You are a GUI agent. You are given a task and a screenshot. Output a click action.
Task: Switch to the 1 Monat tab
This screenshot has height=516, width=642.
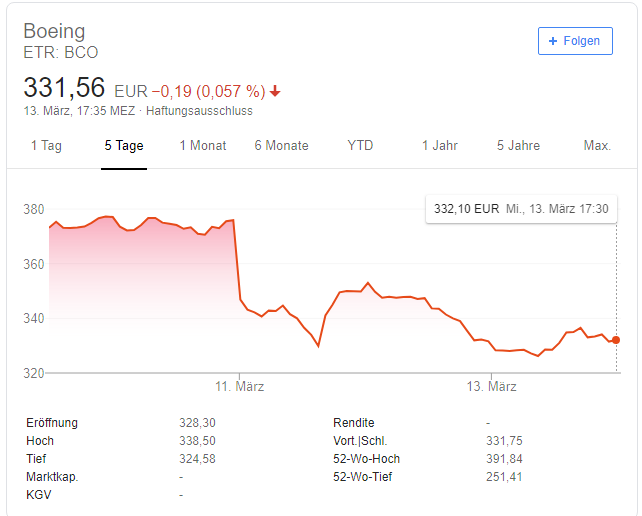click(x=203, y=146)
